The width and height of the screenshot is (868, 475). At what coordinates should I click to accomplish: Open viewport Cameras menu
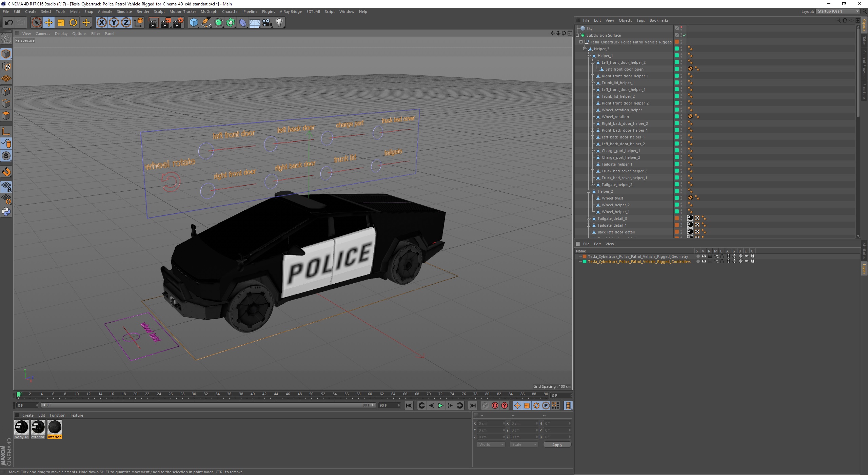43,34
